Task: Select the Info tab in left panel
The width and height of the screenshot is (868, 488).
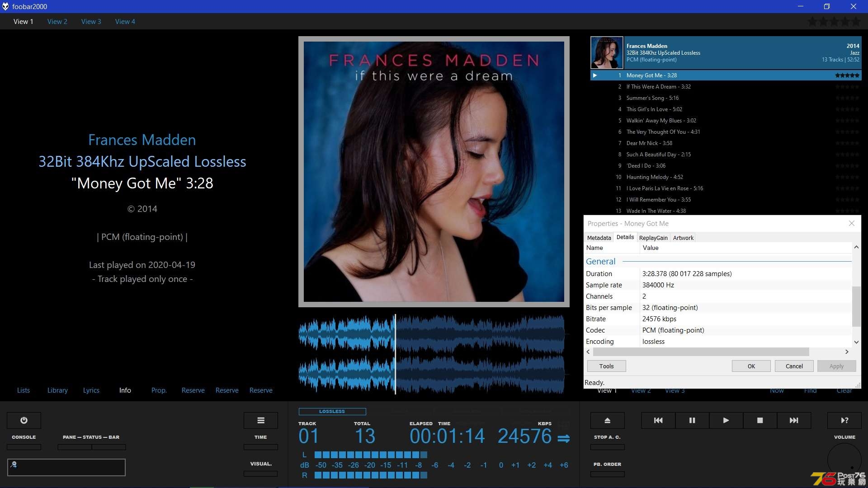Action: point(125,390)
